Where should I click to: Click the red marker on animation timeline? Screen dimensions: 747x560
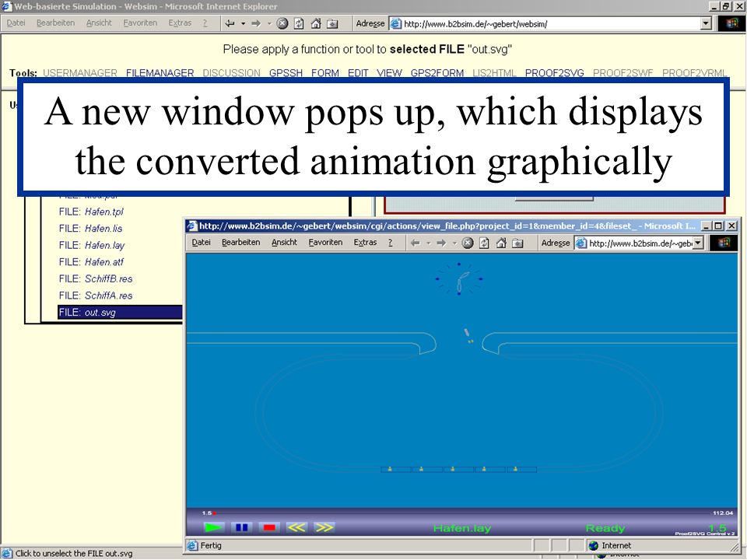point(215,513)
